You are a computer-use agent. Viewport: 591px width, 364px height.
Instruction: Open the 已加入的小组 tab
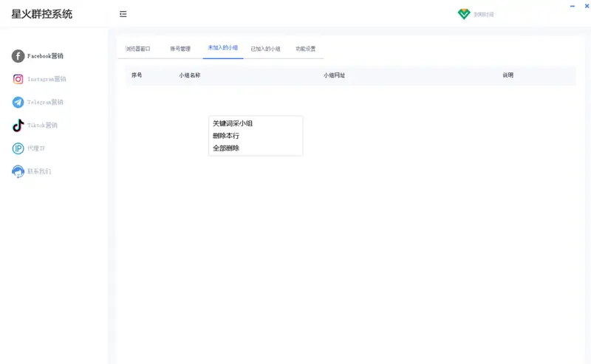pos(265,49)
